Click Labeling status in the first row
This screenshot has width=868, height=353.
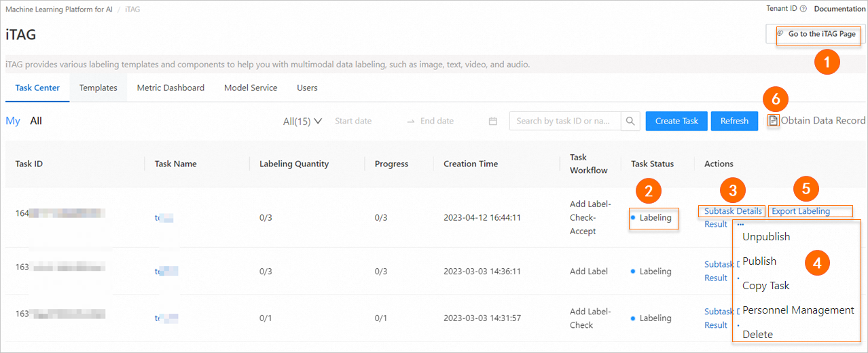[655, 218]
